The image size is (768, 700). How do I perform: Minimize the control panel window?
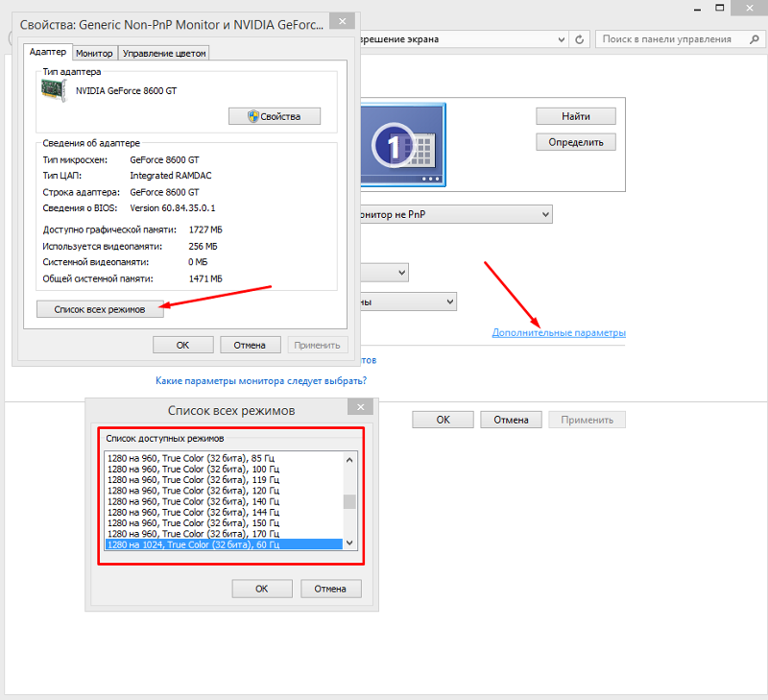[698, 9]
